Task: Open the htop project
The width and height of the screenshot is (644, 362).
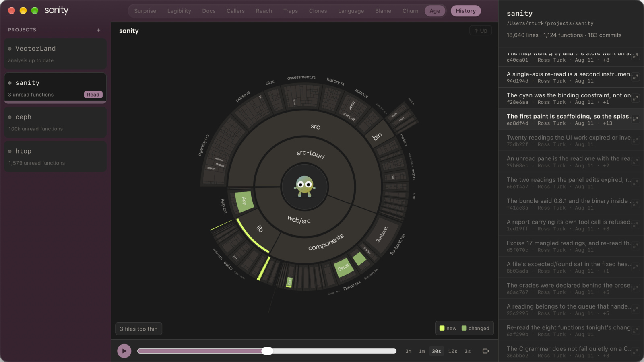Action: click(55, 156)
